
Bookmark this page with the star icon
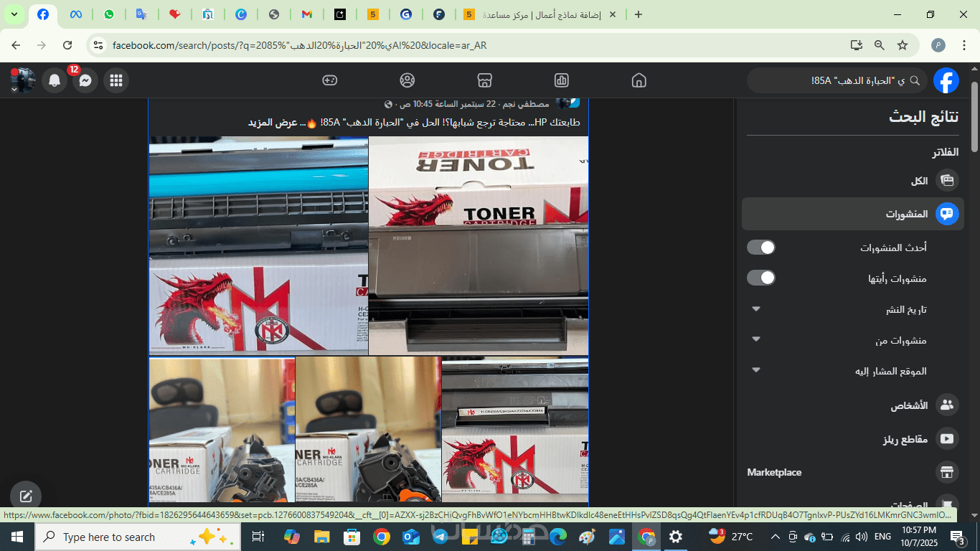coord(903,45)
